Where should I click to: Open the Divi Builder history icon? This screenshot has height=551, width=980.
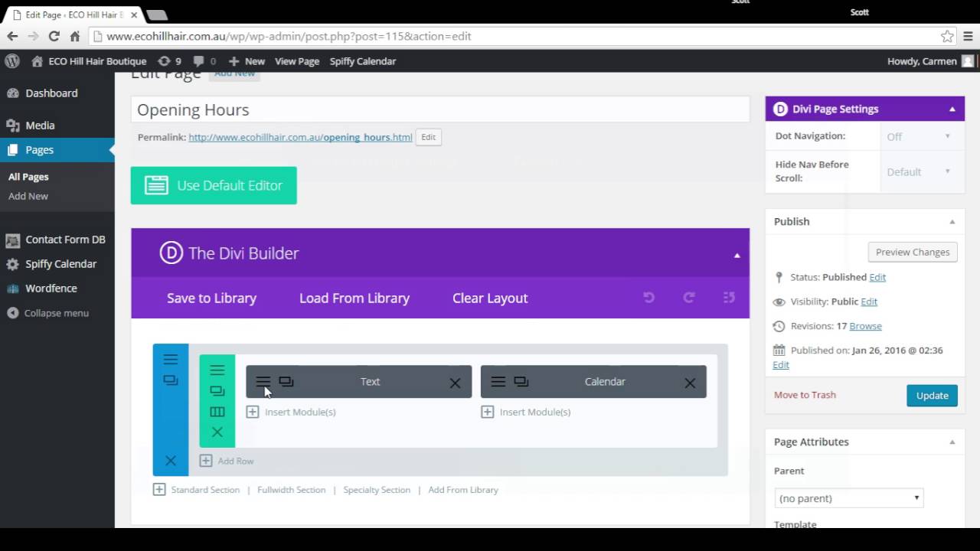[729, 298]
